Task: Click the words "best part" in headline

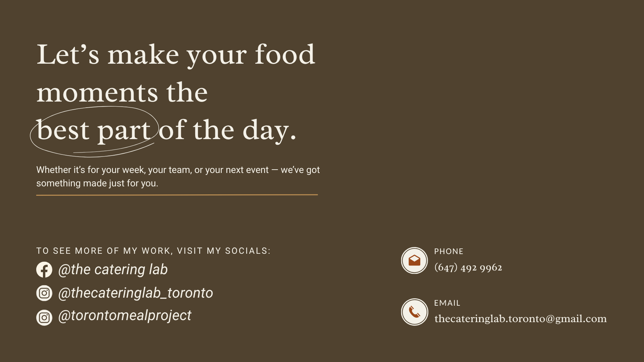Action: (x=94, y=131)
